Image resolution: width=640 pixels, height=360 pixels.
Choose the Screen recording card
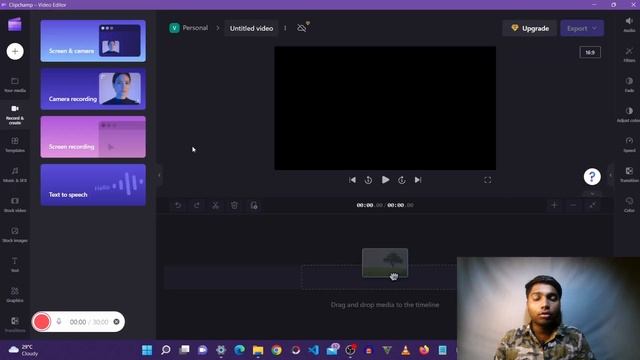tap(93, 137)
